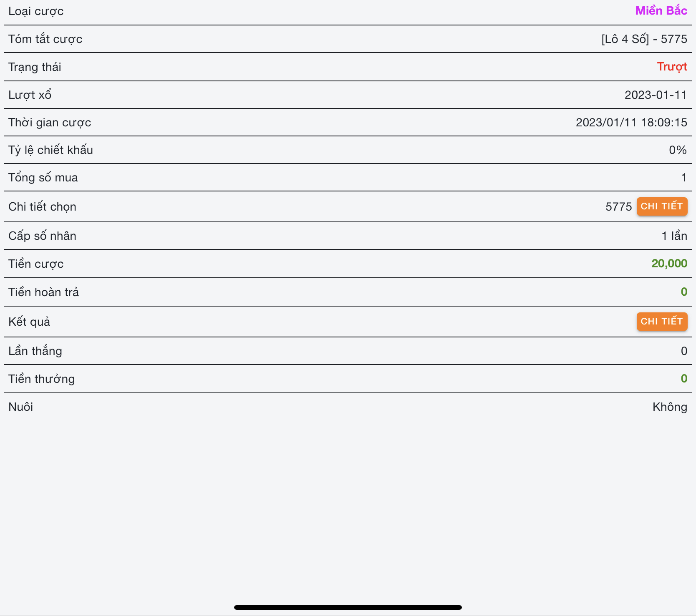Select the 5775 number in Chi tiết chọn

pyautogui.click(x=619, y=207)
